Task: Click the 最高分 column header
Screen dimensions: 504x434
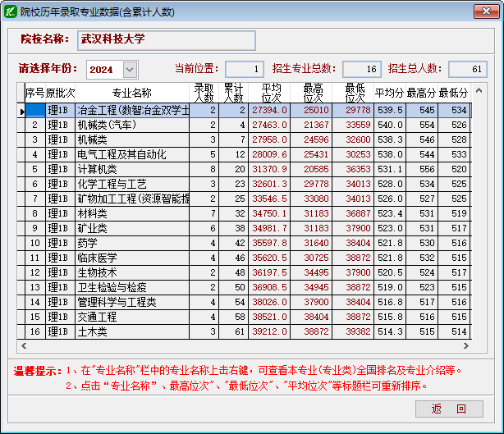Action: coord(422,94)
